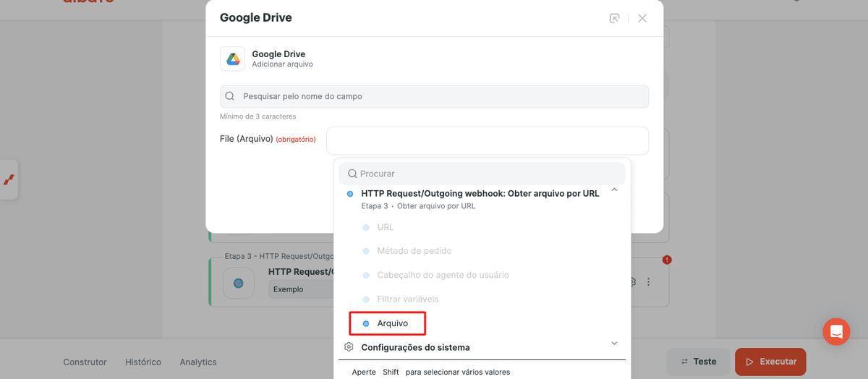Select the URL variable

click(x=386, y=227)
